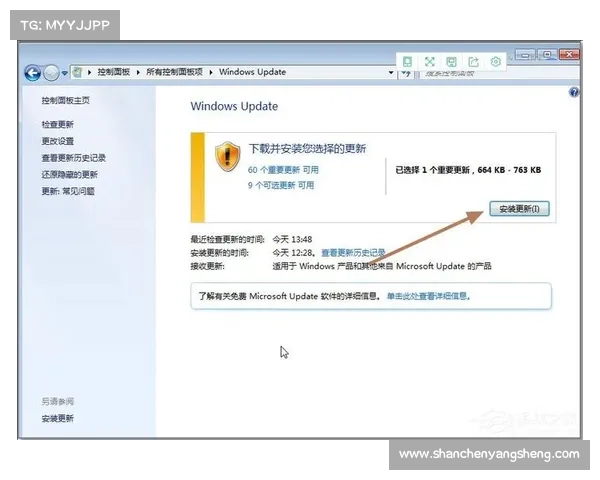Click 今天 12:28 install time text

coord(293,253)
